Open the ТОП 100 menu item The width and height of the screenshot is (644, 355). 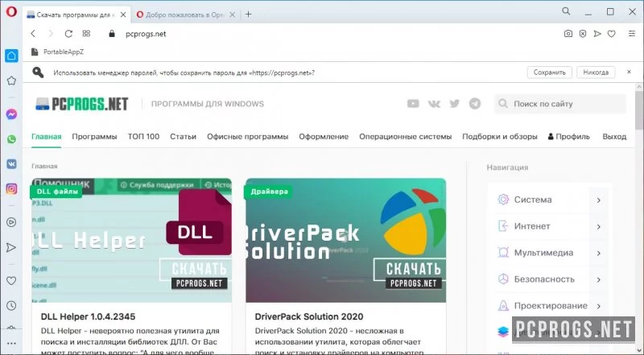[x=143, y=136]
